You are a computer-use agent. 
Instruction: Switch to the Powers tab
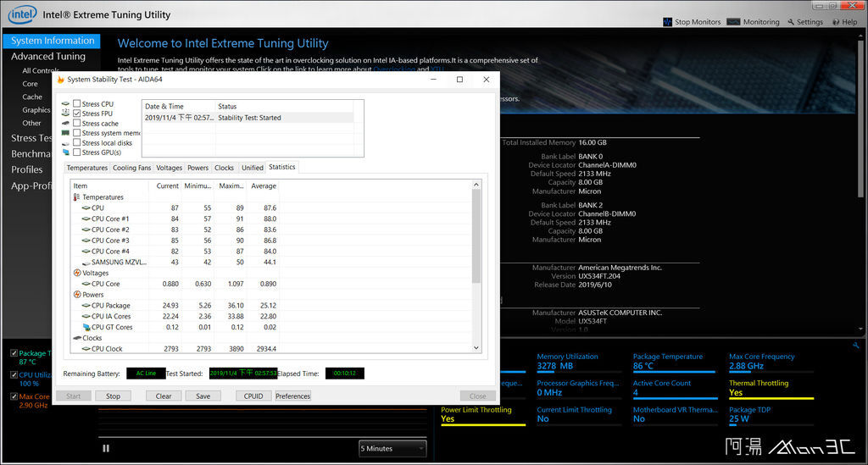(198, 168)
